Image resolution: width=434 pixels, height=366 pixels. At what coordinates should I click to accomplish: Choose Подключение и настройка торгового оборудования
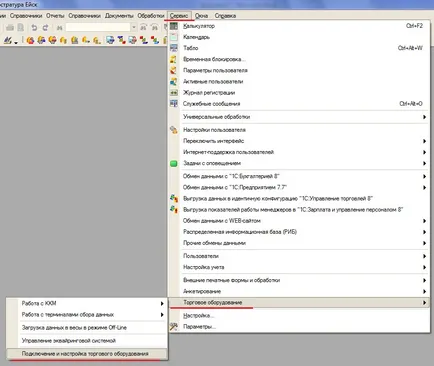87,354
